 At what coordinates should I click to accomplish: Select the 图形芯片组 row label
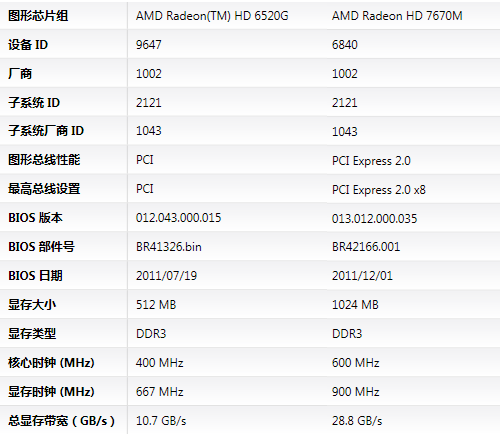click(x=38, y=16)
